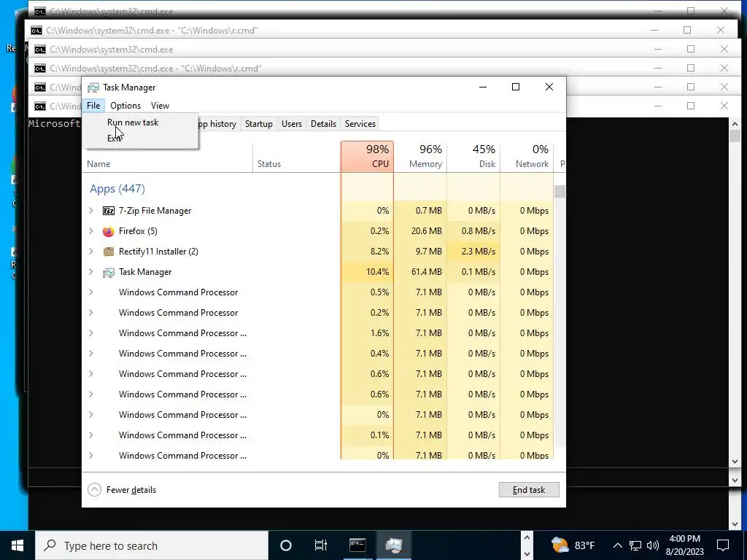The width and height of the screenshot is (747, 560).
Task: Switch to the Users tab
Action: [x=292, y=124]
